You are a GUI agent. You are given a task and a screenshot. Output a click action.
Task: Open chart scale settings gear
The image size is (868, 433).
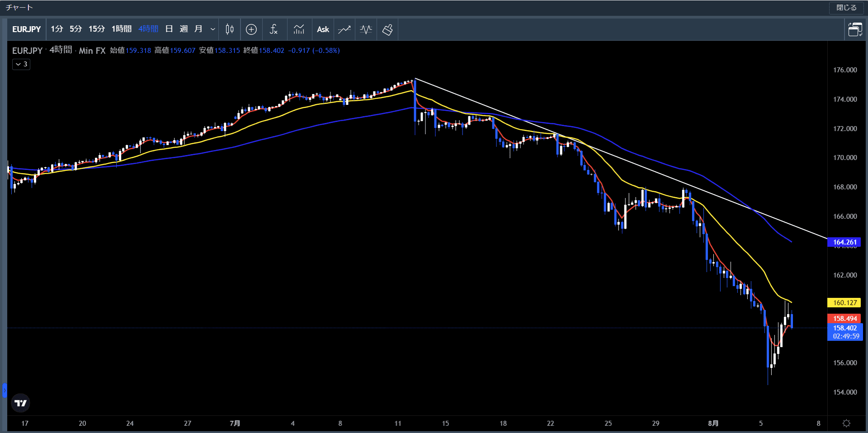(x=846, y=423)
